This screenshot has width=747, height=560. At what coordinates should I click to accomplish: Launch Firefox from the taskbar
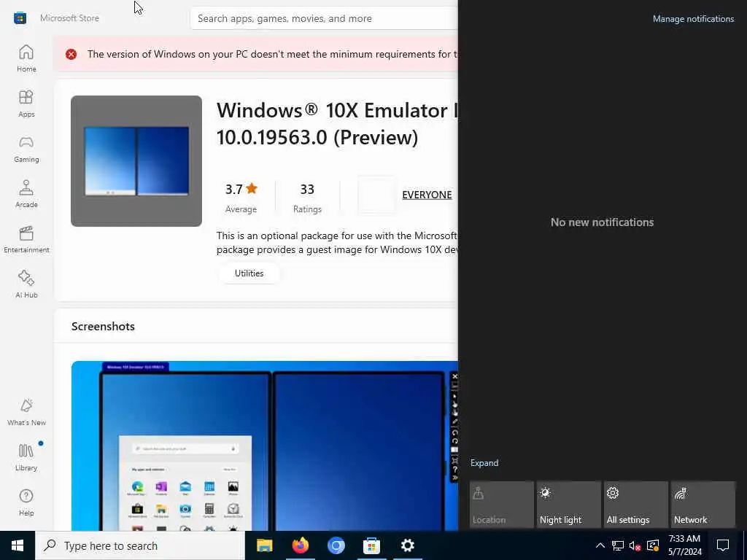coord(300,545)
